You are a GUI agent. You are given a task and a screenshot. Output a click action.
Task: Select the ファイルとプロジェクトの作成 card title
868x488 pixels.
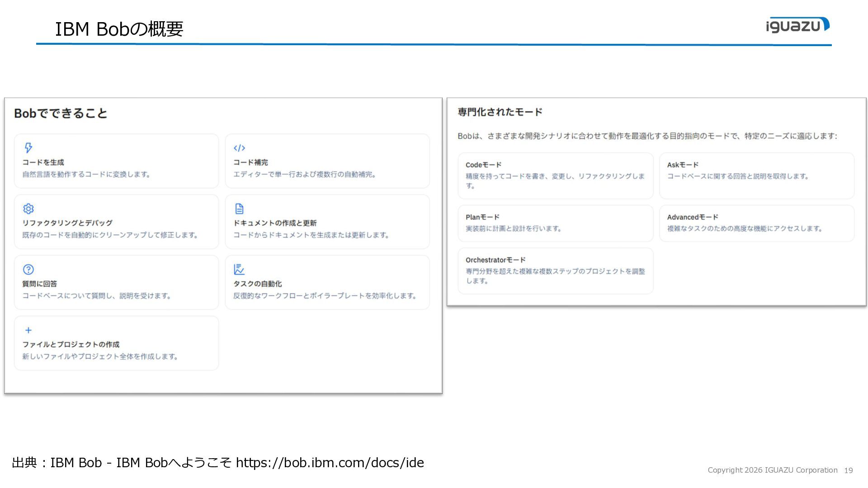71,344
